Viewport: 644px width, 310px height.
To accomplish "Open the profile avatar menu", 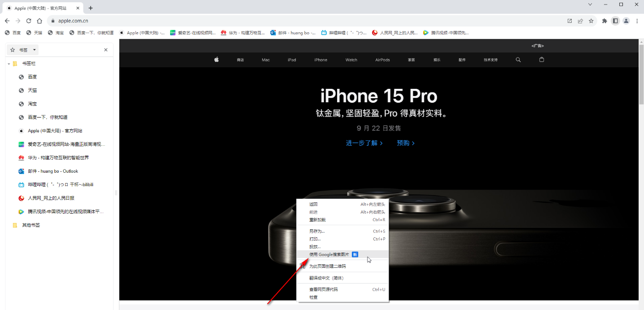I will click(x=626, y=21).
